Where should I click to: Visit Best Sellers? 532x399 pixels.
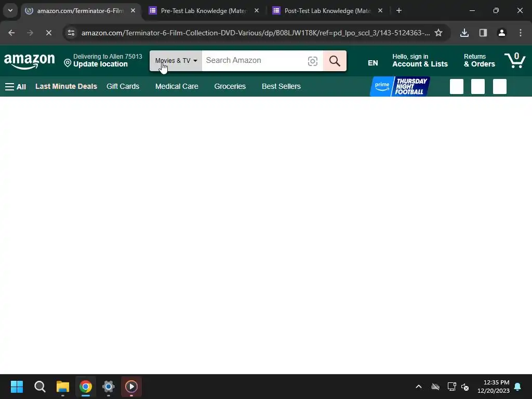coord(281,87)
